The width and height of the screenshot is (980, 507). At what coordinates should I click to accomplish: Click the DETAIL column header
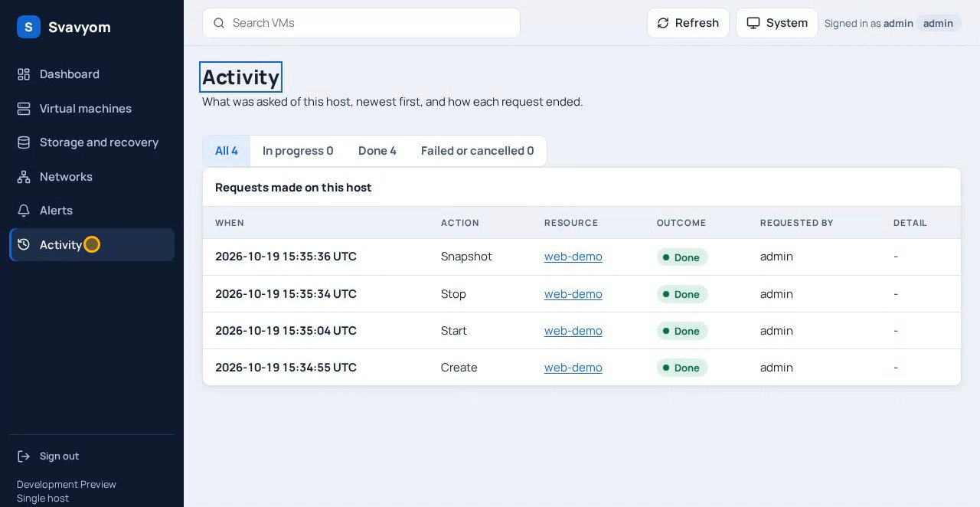pyautogui.click(x=910, y=223)
